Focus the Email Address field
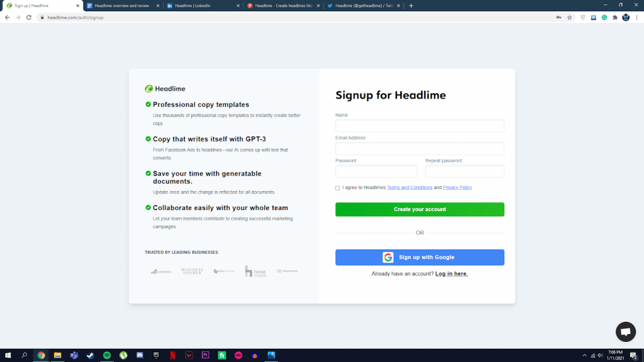This screenshot has height=362, width=644. click(419, 148)
